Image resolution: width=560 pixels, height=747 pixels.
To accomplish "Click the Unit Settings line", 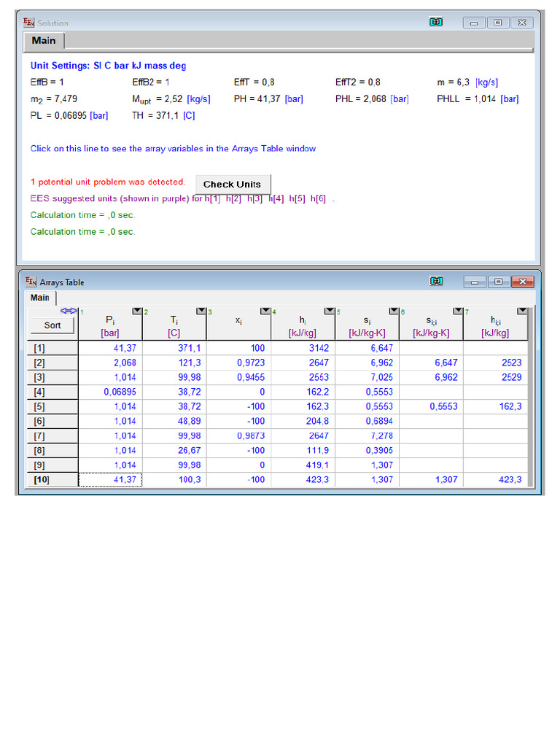I will pyautogui.click(x=108, y=66).
